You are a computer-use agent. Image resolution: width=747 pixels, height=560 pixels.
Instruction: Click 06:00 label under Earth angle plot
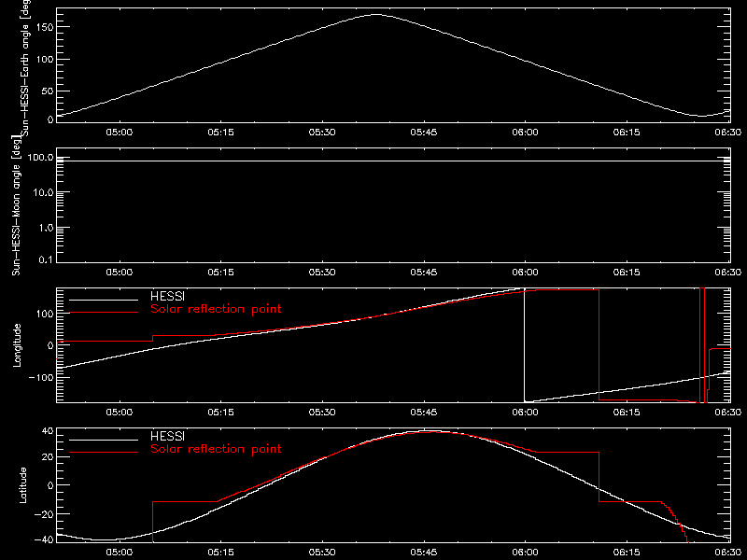(525, 133)
